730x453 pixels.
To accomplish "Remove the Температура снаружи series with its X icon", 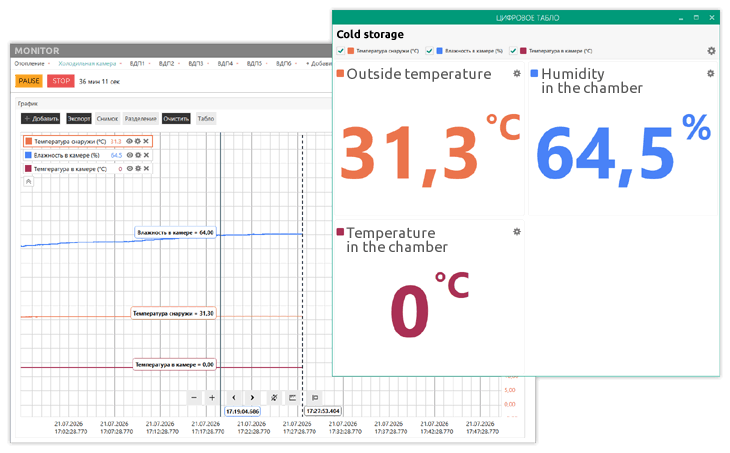I will pyautogui.click(x=146, y=141).
